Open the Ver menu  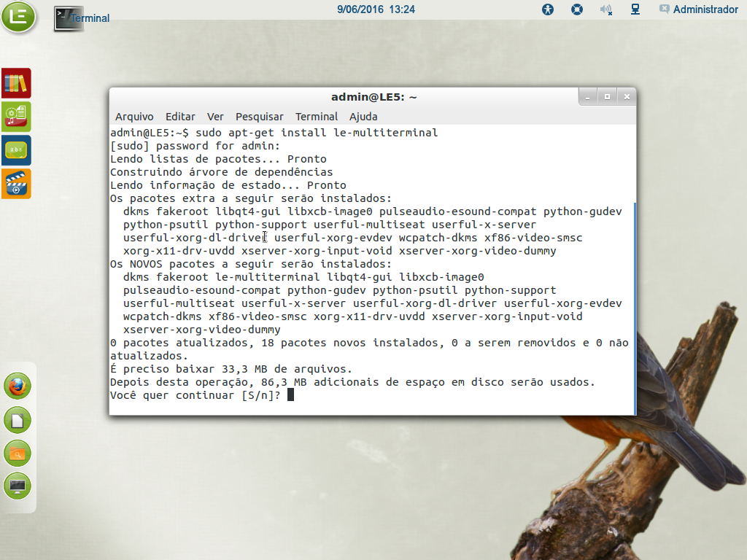pyautogui.click(x=215, y=117)
